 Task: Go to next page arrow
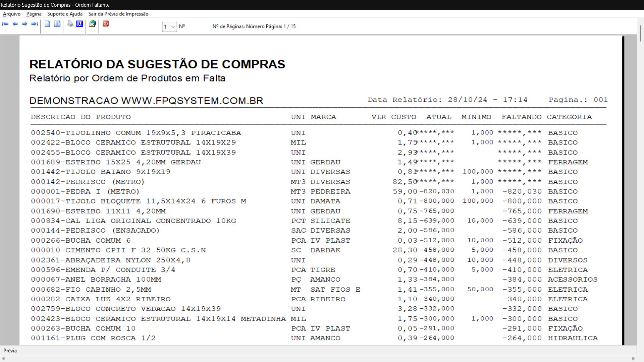coord(24,24)
